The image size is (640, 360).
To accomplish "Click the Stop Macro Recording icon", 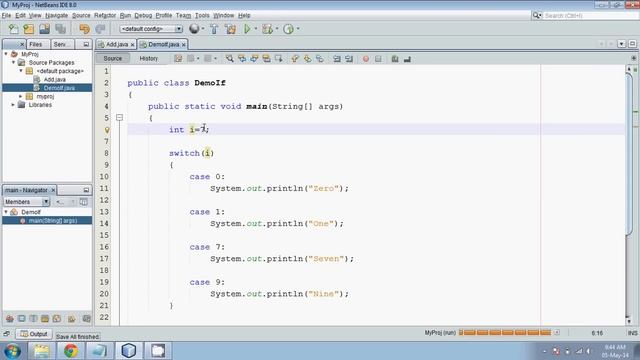I will click(x=378, y=59).
